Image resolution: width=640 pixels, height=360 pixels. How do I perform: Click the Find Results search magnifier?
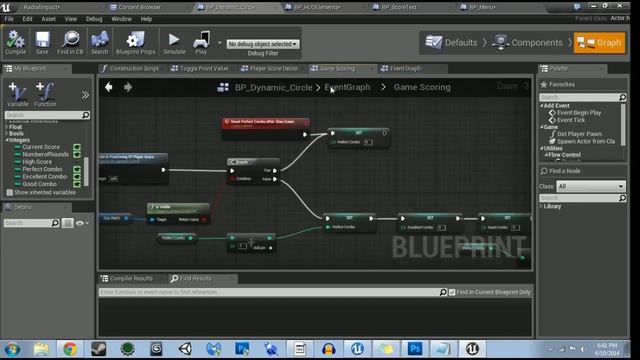443,292
